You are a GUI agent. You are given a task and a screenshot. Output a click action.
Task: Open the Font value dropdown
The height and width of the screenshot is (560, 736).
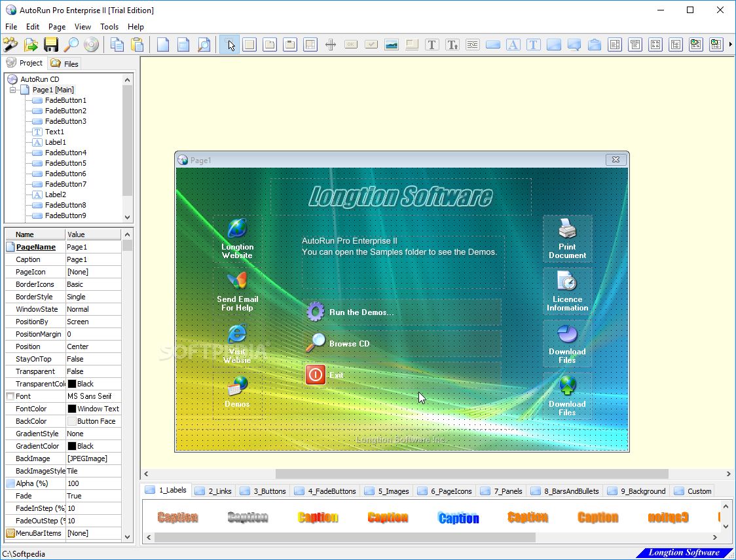pyautogui.click(x=93, y=396)
